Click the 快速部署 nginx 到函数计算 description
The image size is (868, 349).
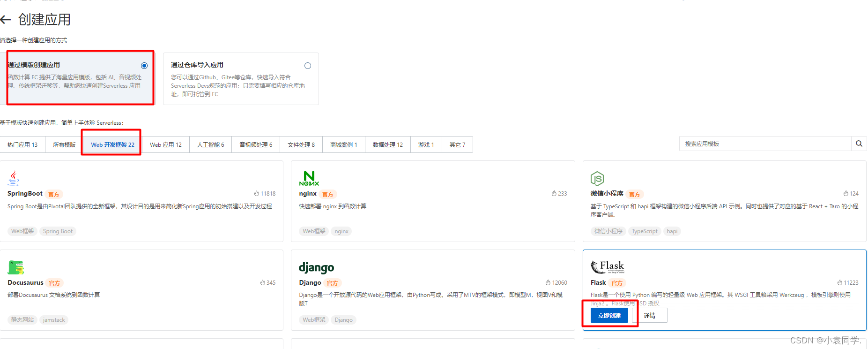click(x=333, y=206)
